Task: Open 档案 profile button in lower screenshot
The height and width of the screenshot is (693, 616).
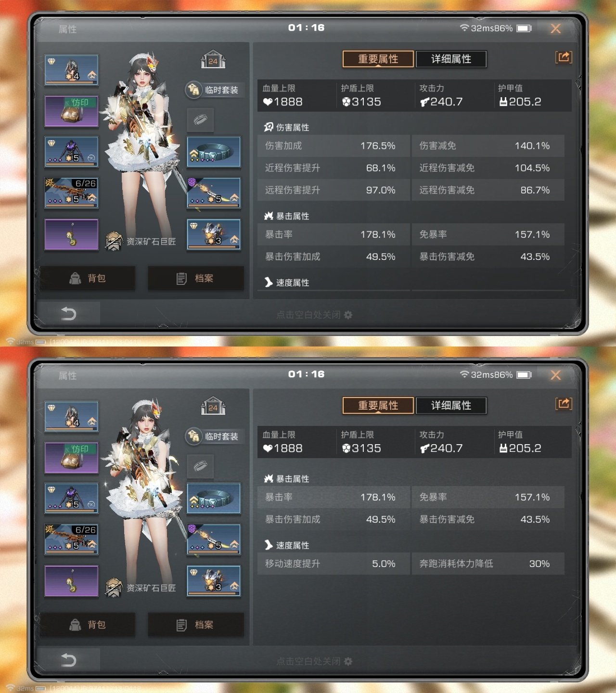Action: point(195,625)
